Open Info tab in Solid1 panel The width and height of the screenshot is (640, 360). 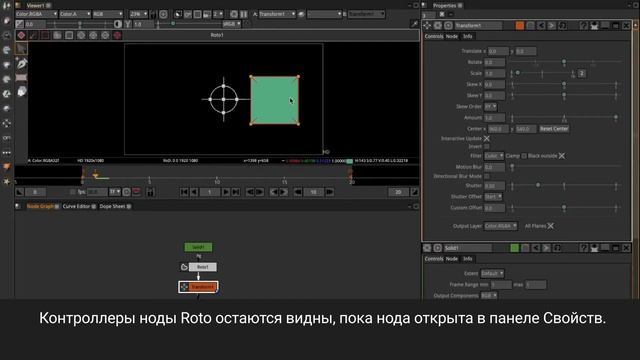pos(467,259)
